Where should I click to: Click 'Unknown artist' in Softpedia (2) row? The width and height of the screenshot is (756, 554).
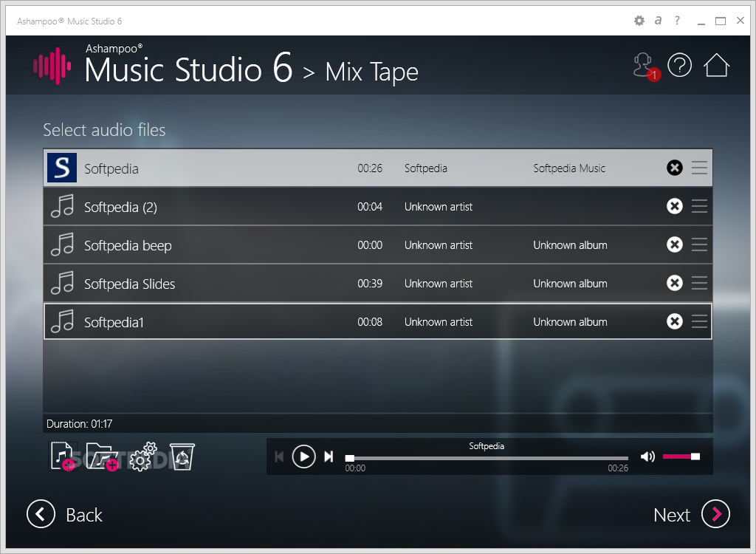(439, 207)
